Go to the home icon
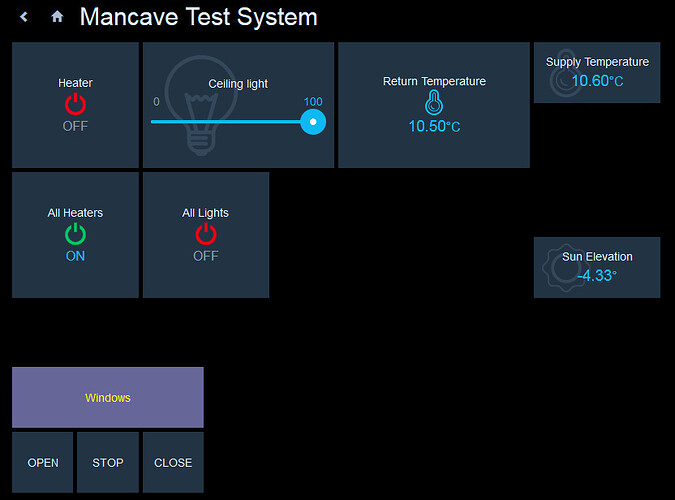Image resolution: width=675 pixels, height=500 pixels. point(57,17)
